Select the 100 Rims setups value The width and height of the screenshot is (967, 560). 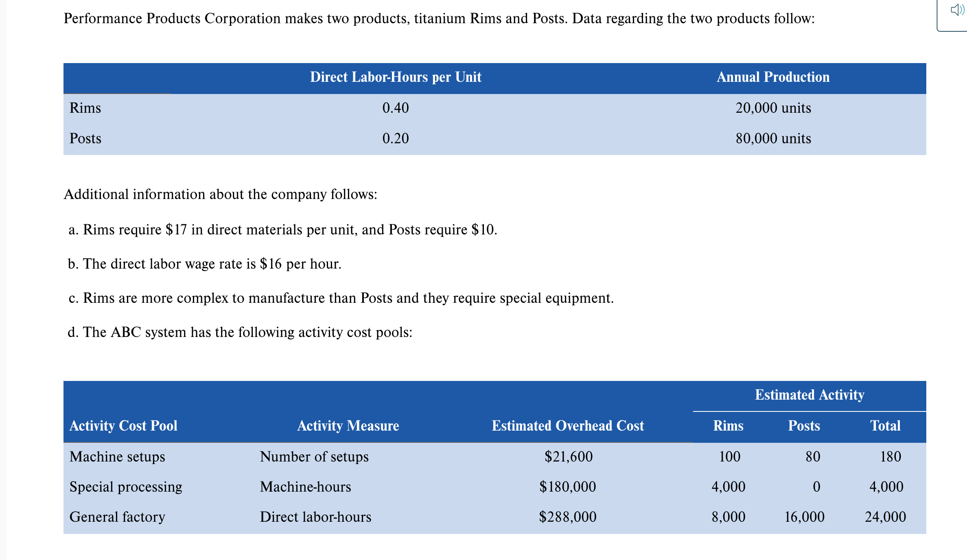point(730,457)
